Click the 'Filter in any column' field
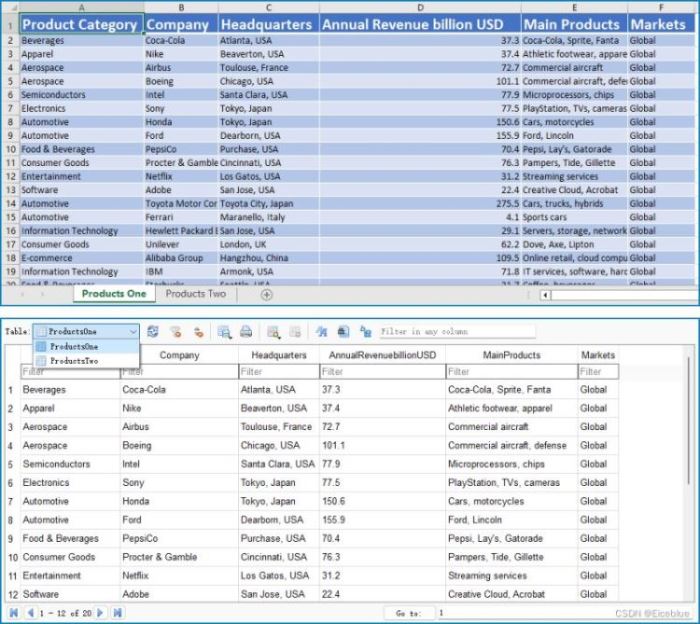 457,332
